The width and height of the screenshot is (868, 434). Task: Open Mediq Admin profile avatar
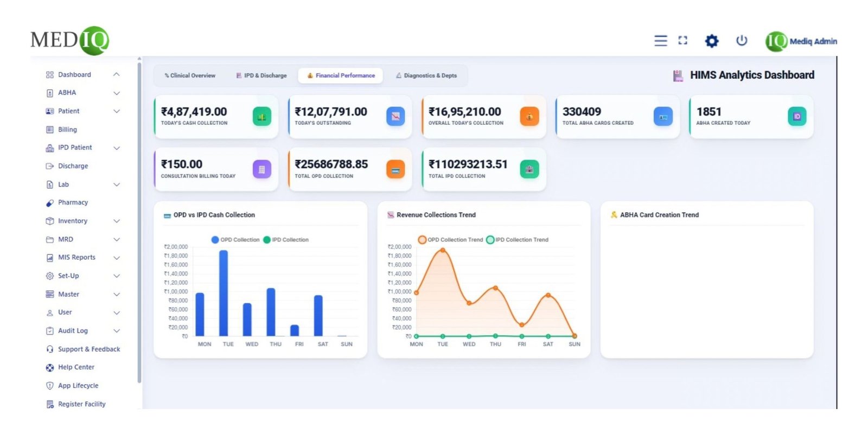click(776, 41)
